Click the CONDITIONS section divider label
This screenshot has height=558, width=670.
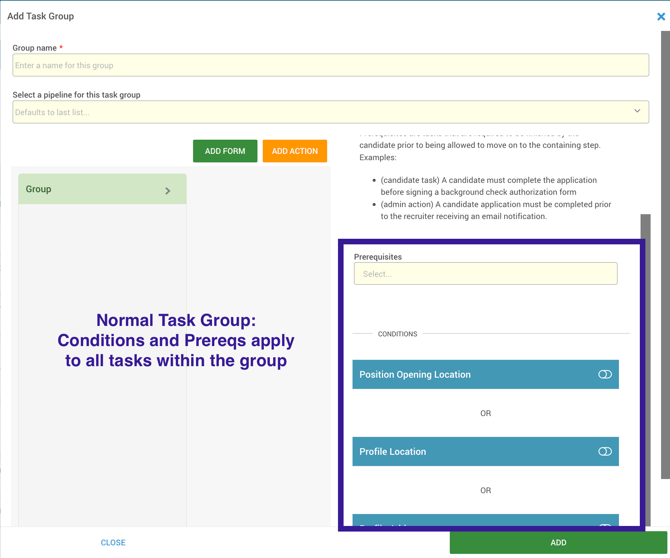tap(397, 334)
